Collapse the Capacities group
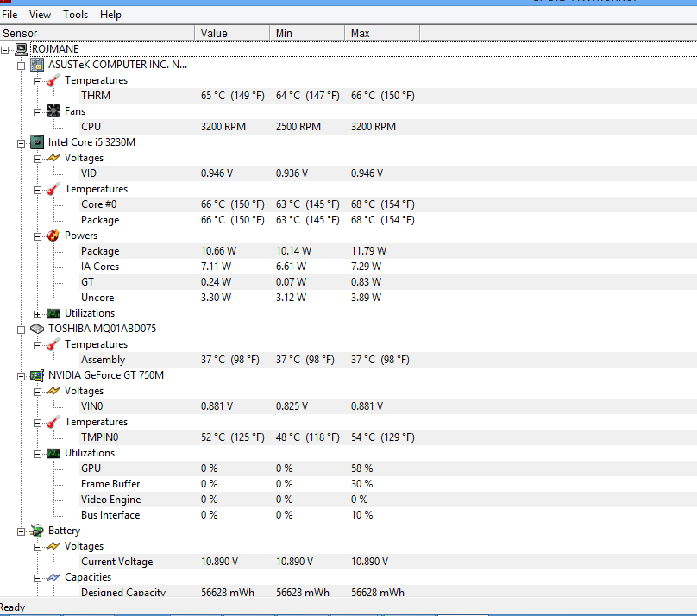Viewport: 697px width, 616px height. [x=37, y=578]
